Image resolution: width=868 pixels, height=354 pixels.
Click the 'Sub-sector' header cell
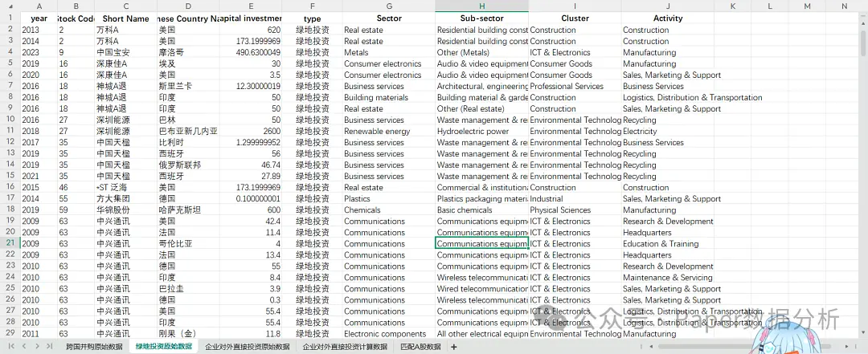pyautogui.click(x=481, y=18)
